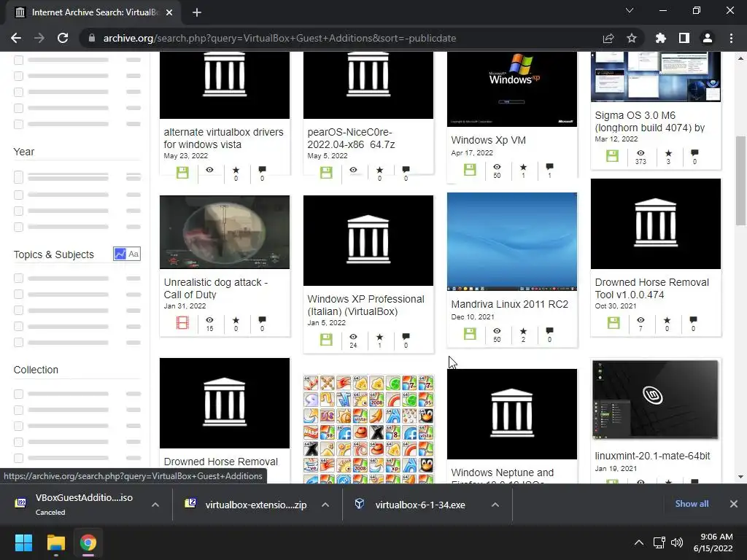This screenshot has height=560, width=747.
Task: Click the views eye on Unrealistic dog attack
Action: tap(209, 320)
